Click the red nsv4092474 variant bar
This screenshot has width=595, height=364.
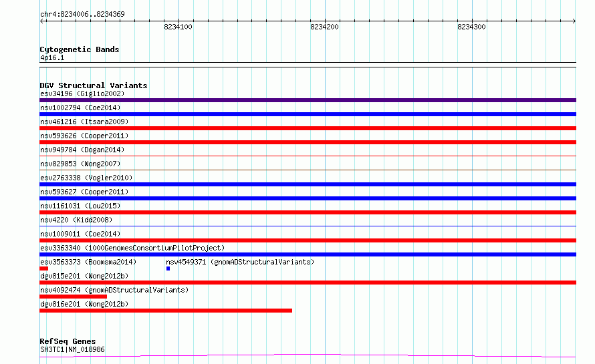pyautogui.click(x=74, y=297)
